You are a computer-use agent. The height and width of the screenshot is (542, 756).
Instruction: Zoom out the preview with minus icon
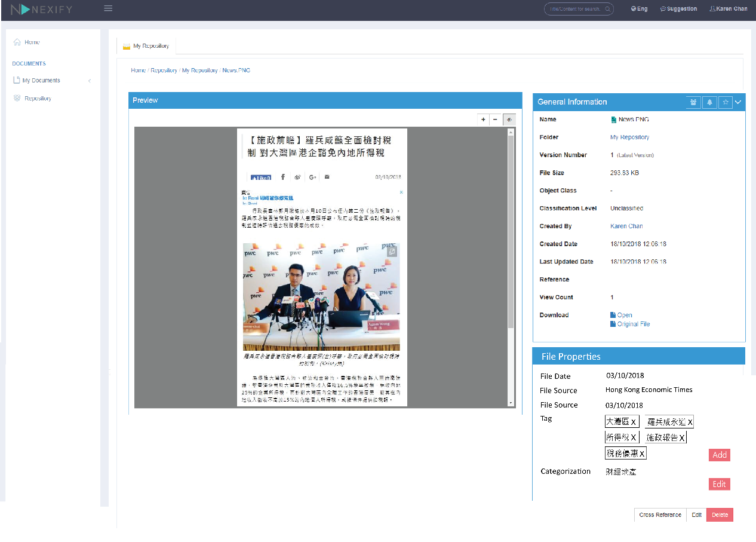(x=496, y=120)
